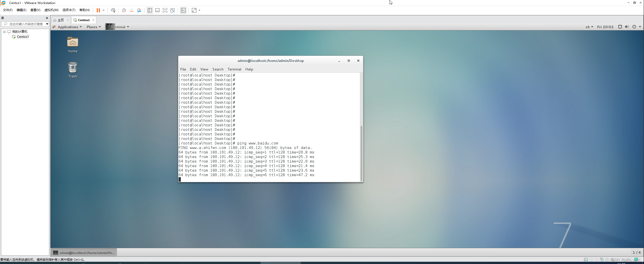644x264 pixels.
Task: Send Ctrl+Alt+Del to the VM
Action: click(113, 10)
